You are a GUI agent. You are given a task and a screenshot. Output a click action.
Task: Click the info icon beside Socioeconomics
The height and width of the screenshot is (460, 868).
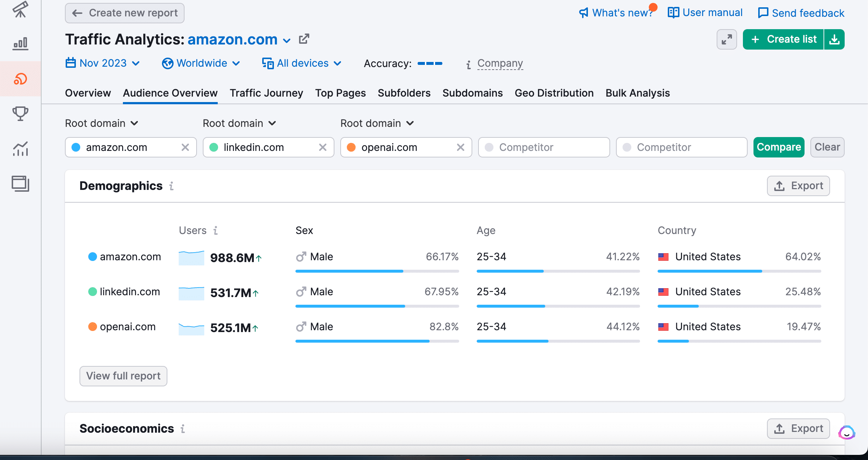[x=183, y=429]
